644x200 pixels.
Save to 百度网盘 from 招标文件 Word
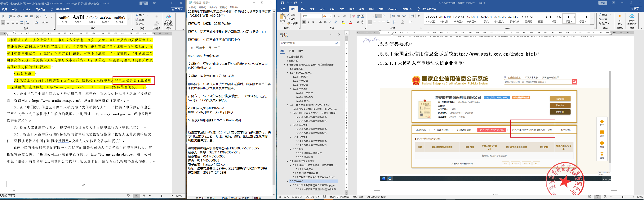coord(169,20)
